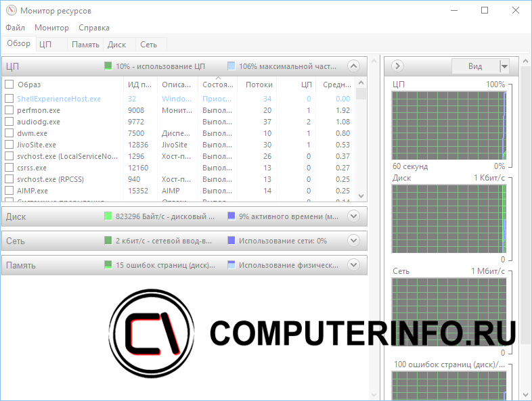
Task: Click the blue maximum frequency legend square
Action: point(231,66)
